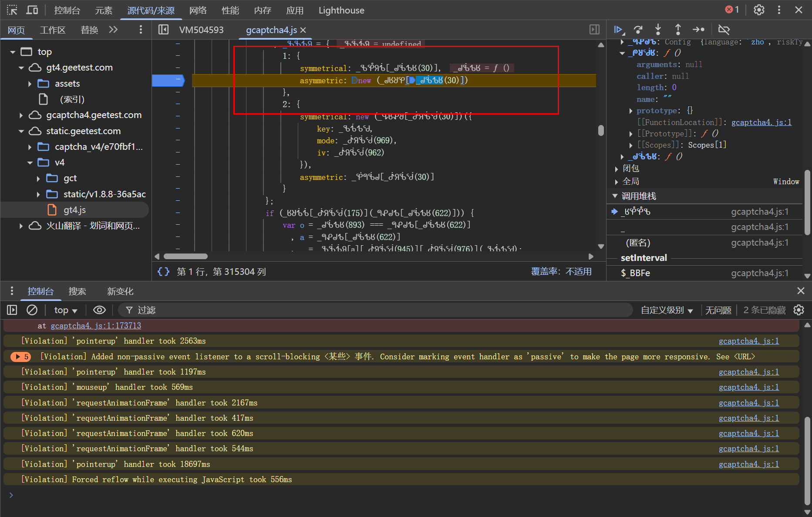
Task: Open source link for pointerup 2563ms violation
Action: [x=749, y=341]
